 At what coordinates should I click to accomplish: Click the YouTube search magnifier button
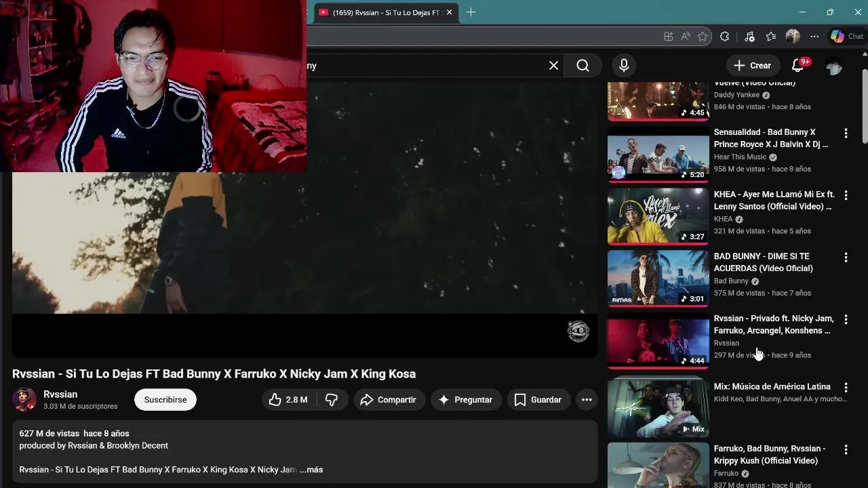583,66
